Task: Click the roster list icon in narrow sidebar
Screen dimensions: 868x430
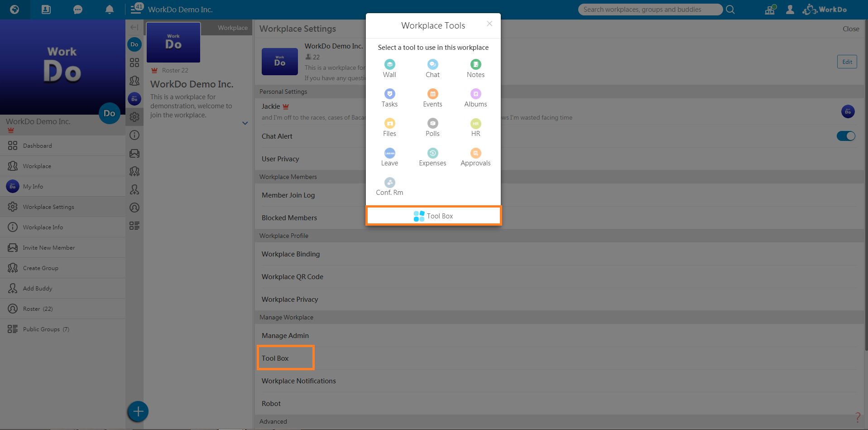Action: 134,208
